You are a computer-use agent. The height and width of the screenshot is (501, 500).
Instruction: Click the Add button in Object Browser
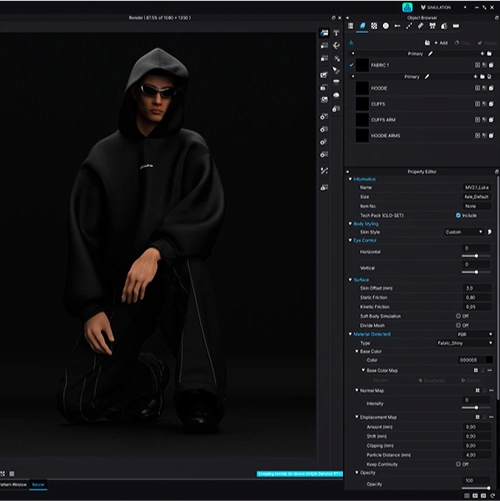(441, 43)
